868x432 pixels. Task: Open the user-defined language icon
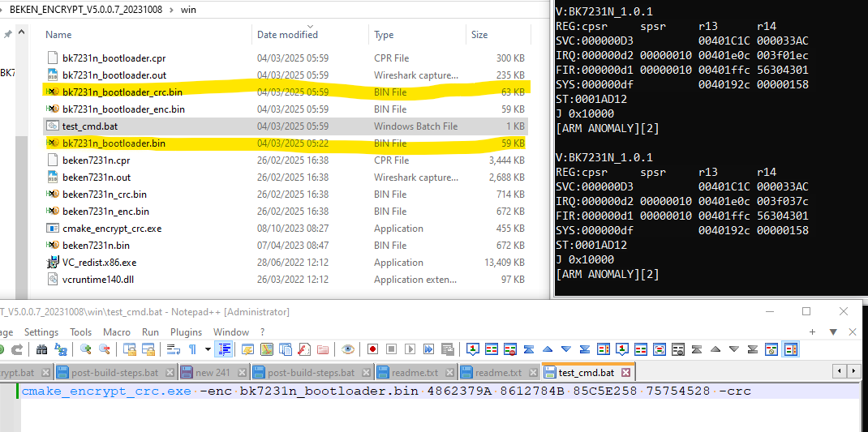(247, 349)
